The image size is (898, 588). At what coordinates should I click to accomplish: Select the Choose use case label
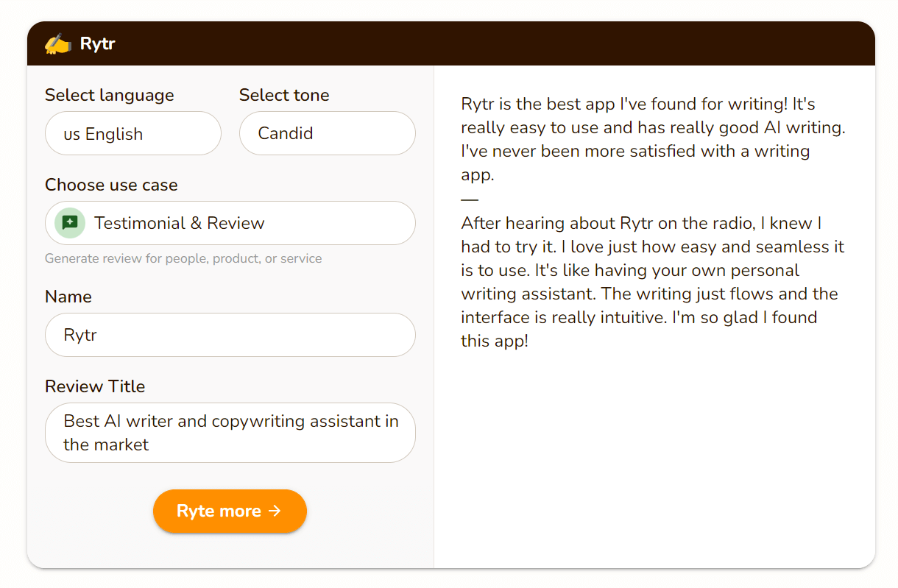pyautogui.click(x=110, y=185)
